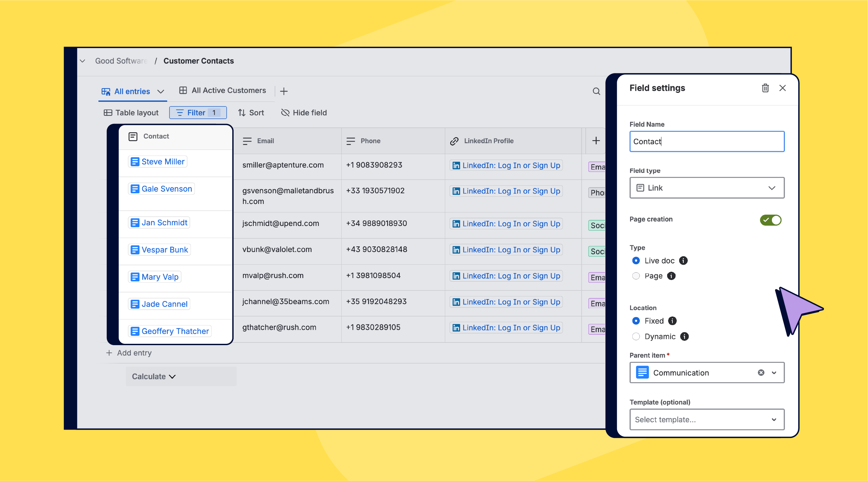Click the Hide field icon
The height and width of the screenshot is (481, 868).
[285, 112]
